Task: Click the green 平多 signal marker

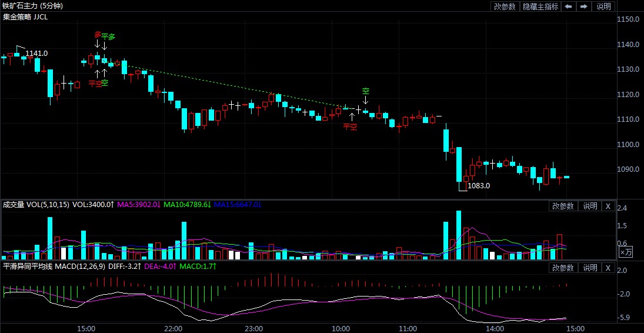Action: tap(108, 36)
